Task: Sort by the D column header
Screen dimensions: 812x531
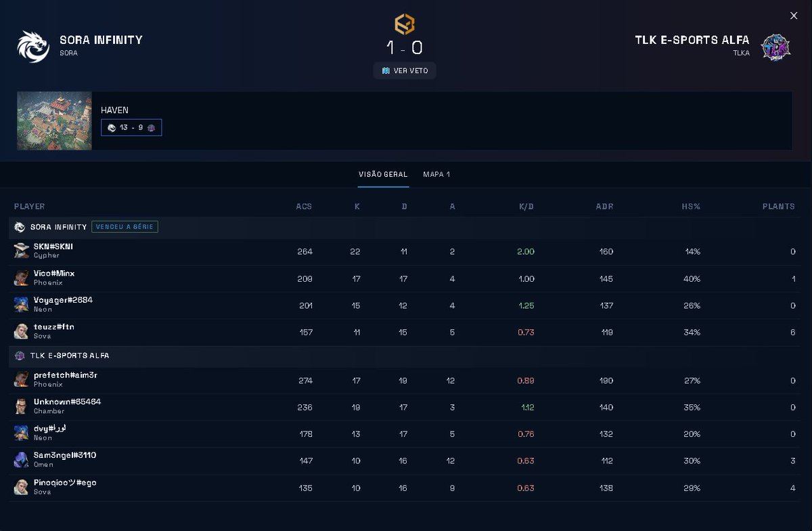Action: coord(405,207)
